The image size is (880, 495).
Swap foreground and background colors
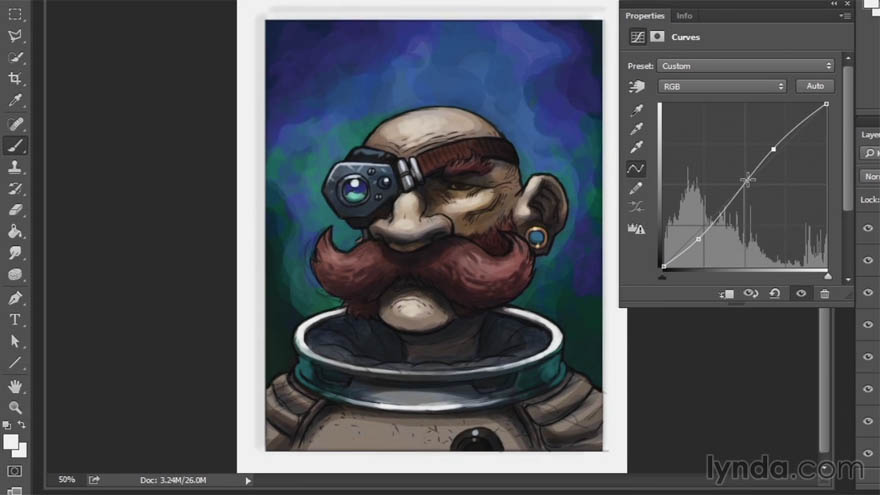(21, 425)
